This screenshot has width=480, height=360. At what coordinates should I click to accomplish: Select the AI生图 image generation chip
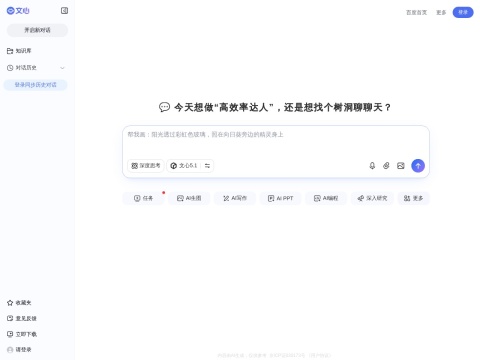pyautogui.click(x=189, y=198)
